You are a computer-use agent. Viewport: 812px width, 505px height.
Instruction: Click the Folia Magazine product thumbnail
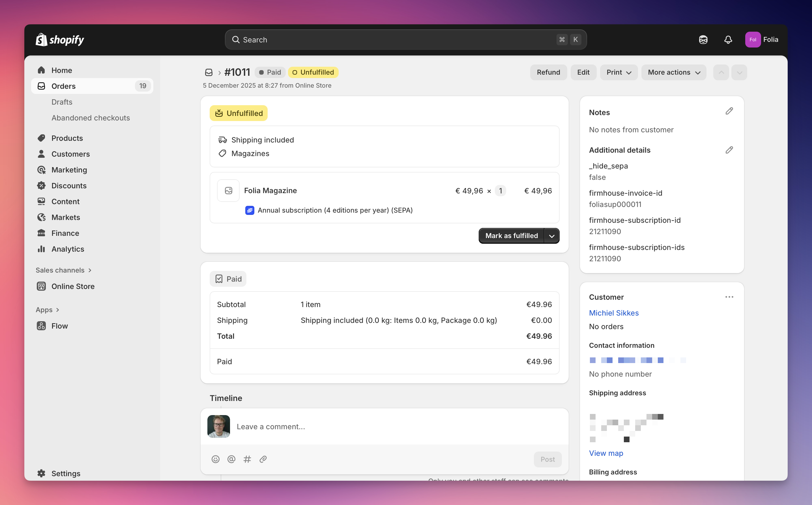click(228, 191)
